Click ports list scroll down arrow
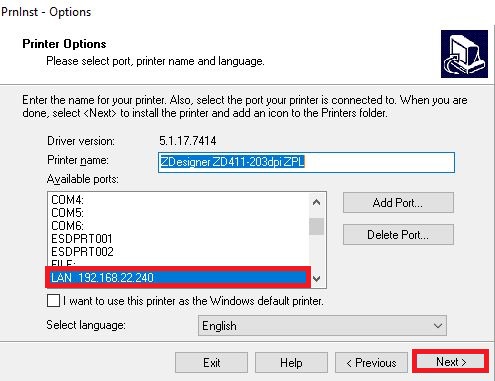 click(x=317, y=278)
